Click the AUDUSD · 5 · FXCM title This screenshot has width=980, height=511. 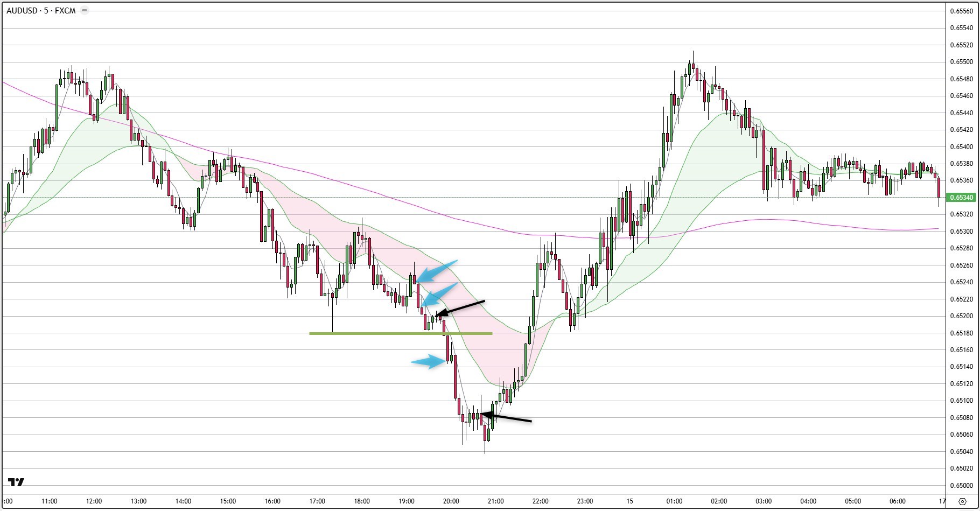[x=41, y=11]
